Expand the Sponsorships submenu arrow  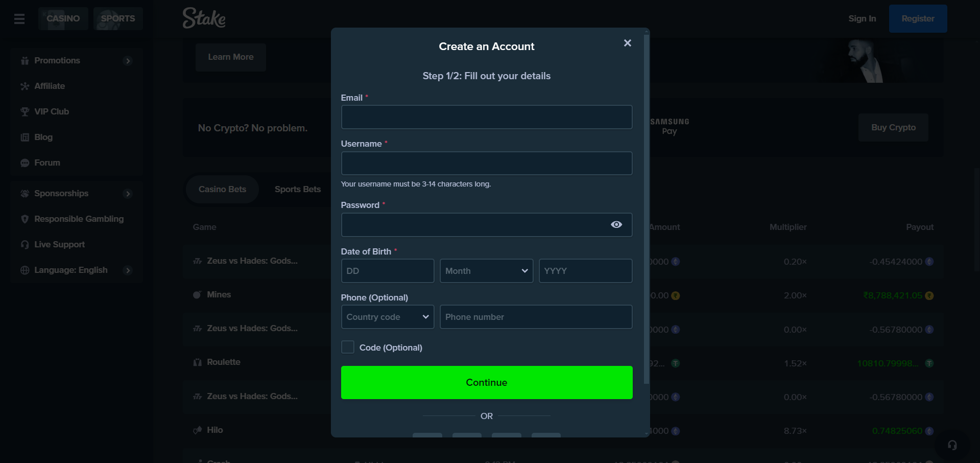(128, 194)
